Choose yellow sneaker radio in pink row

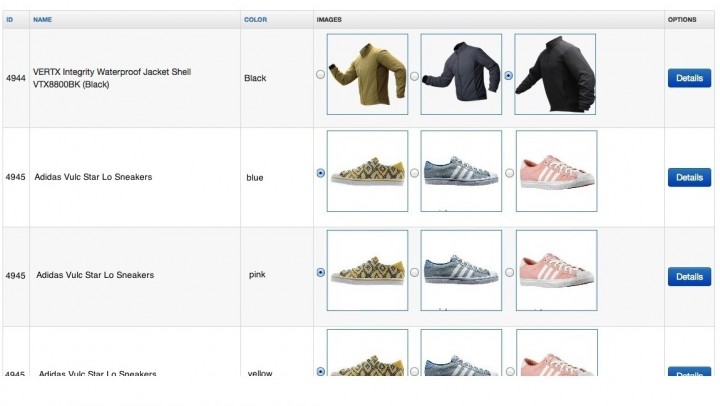point(321,272)
